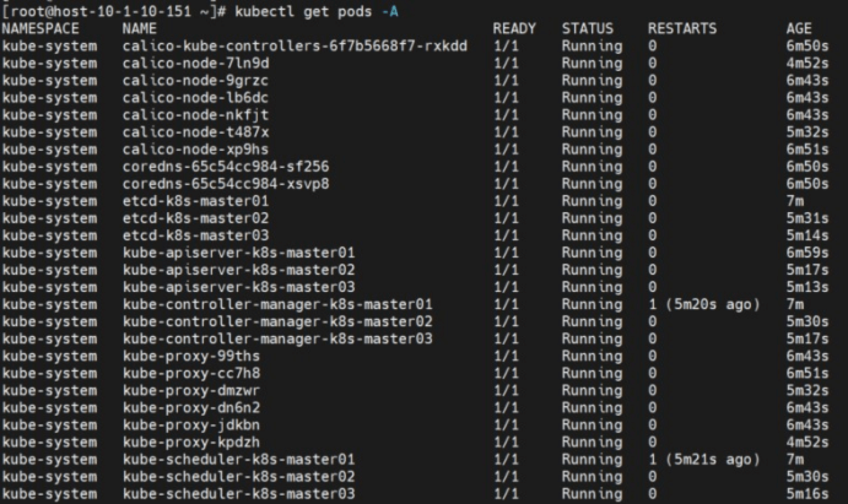Click the "1 (5m21s ago)" restart count

pos(704,459)
